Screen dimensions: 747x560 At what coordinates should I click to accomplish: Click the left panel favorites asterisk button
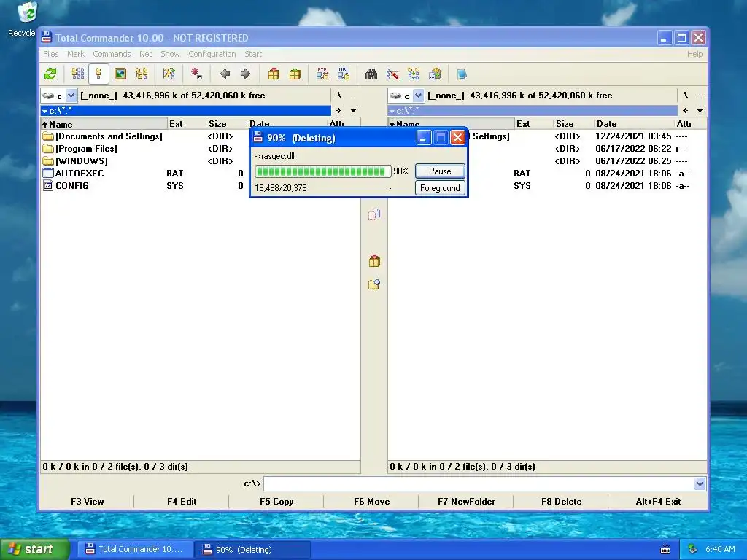pos(338,111)
